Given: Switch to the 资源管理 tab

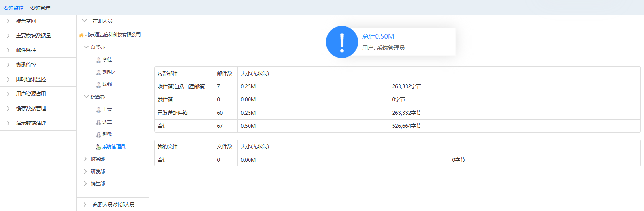Looking at the screenshot, I should tap(40, 8).
